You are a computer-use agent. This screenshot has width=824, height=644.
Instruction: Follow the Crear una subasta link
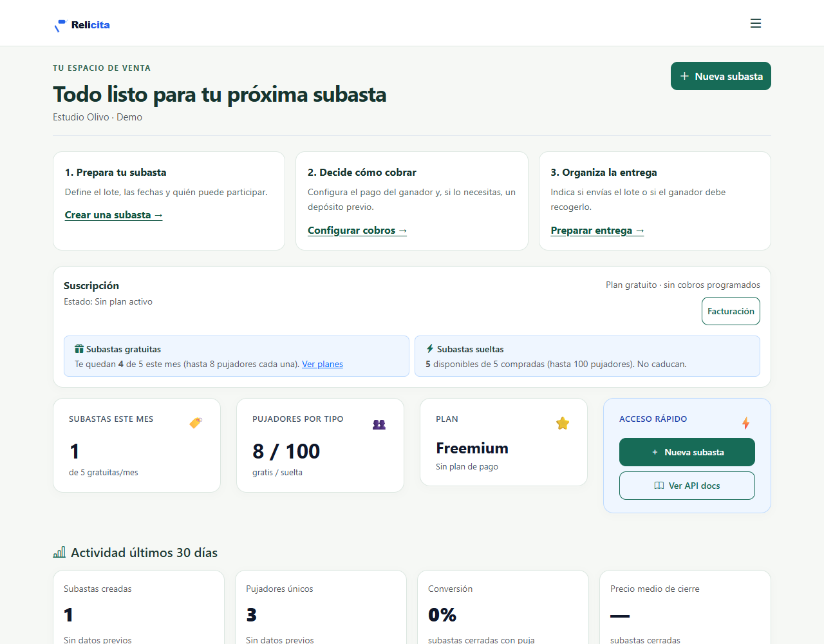114,215
